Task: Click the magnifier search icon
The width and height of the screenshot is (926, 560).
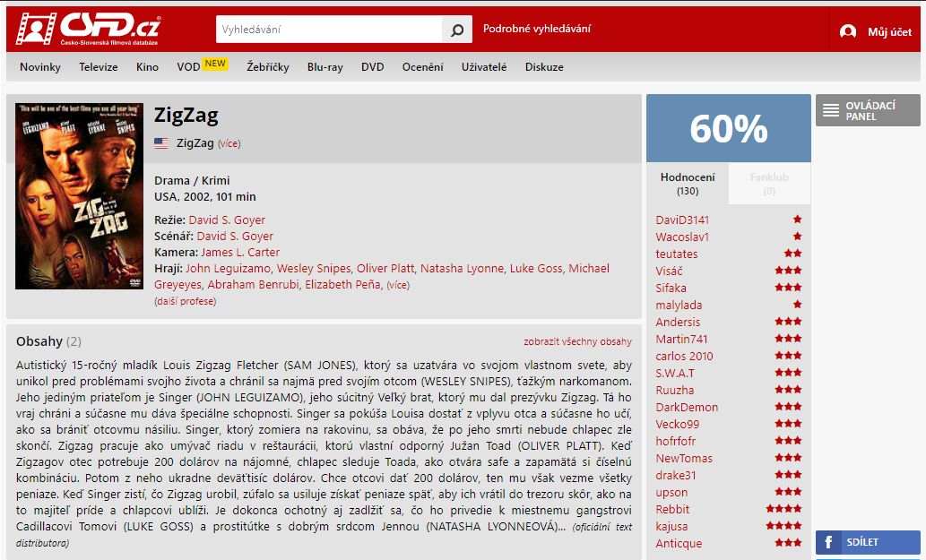Action: click(457, 30)
